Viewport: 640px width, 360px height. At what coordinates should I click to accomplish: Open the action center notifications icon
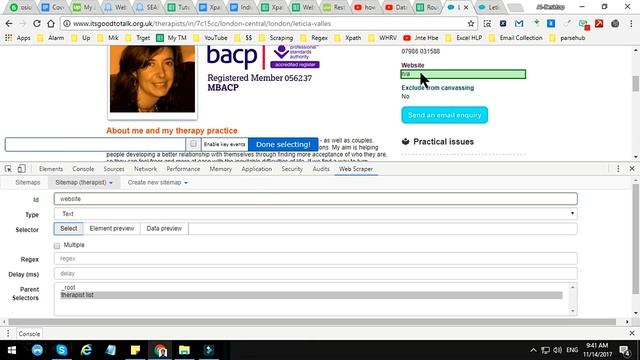click(625, 350)
